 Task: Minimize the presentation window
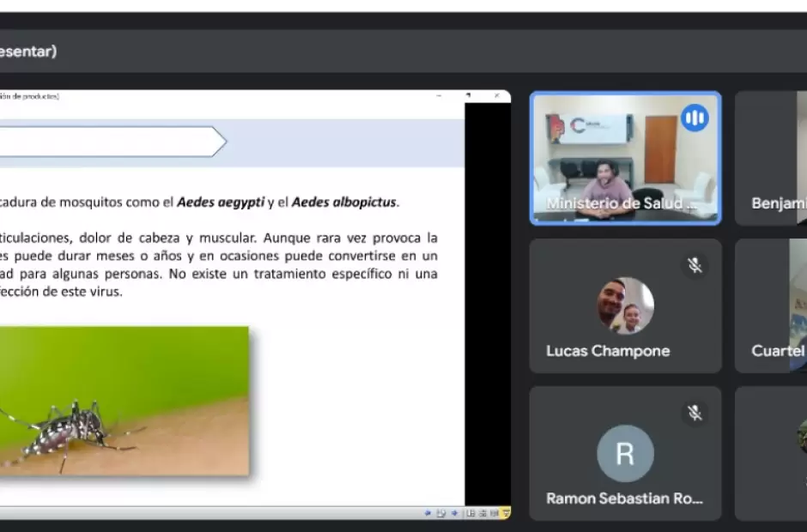440,96
